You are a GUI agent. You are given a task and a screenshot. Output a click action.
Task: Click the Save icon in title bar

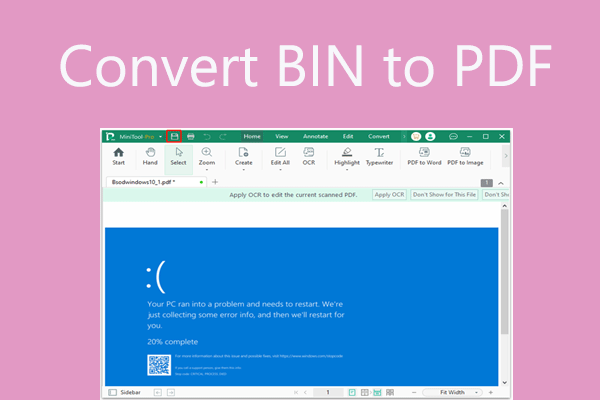pyautogui.click(x=174, y=136)
